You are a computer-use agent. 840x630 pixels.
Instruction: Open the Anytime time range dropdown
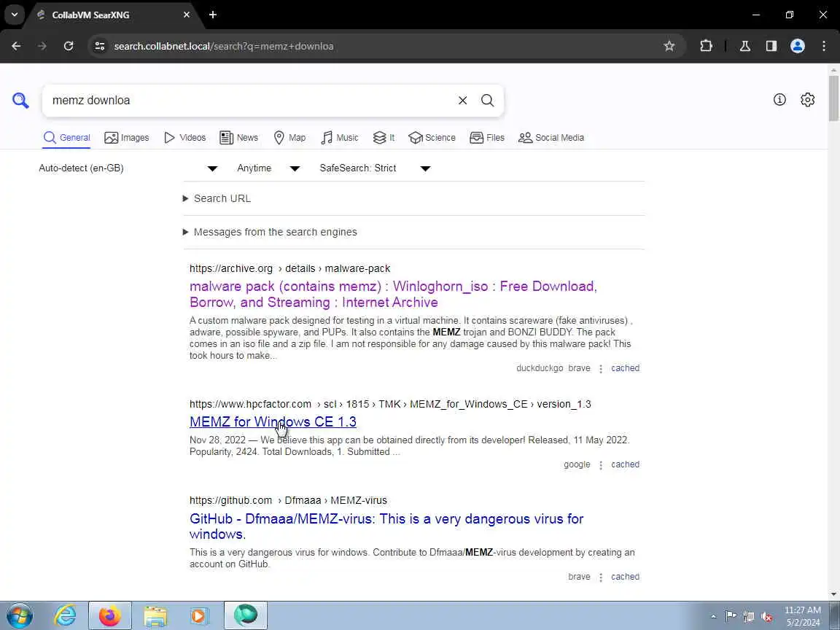coord(268,168)
